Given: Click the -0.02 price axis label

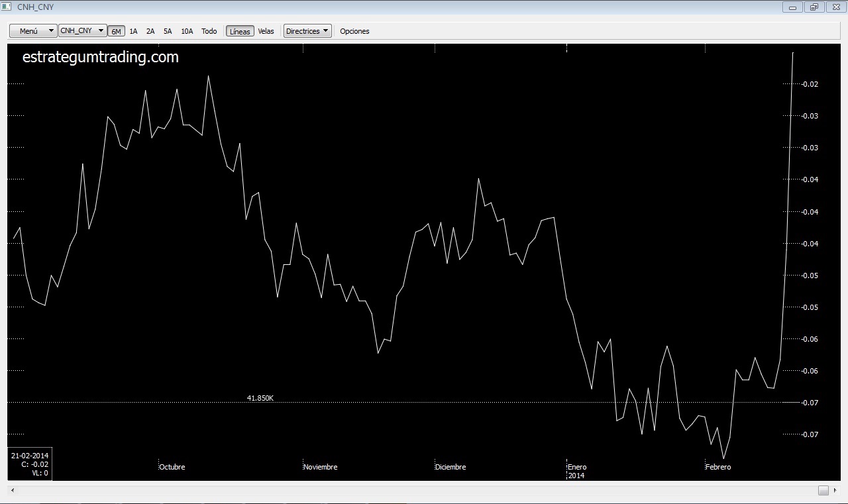Looking at the screenshot, I should point(810,84).
